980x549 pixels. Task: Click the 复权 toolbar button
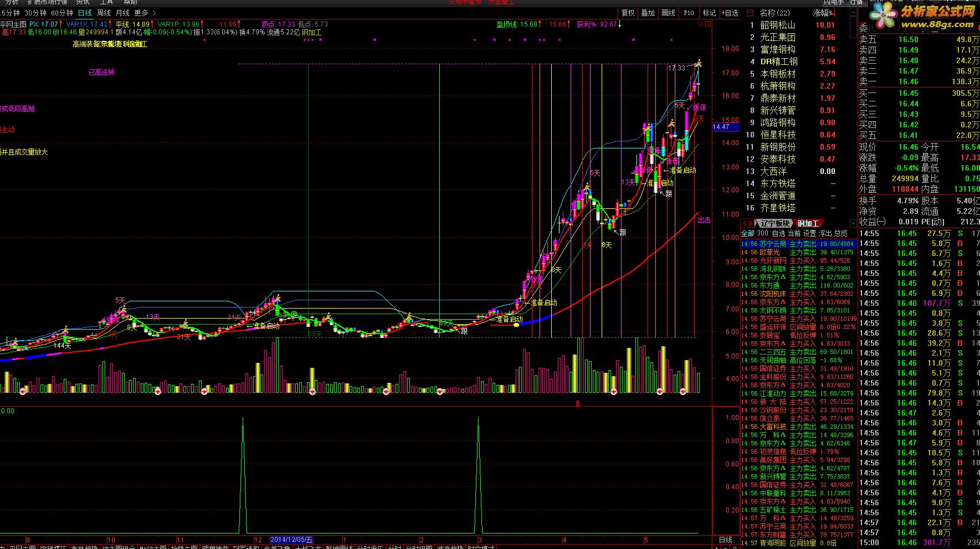628,13
